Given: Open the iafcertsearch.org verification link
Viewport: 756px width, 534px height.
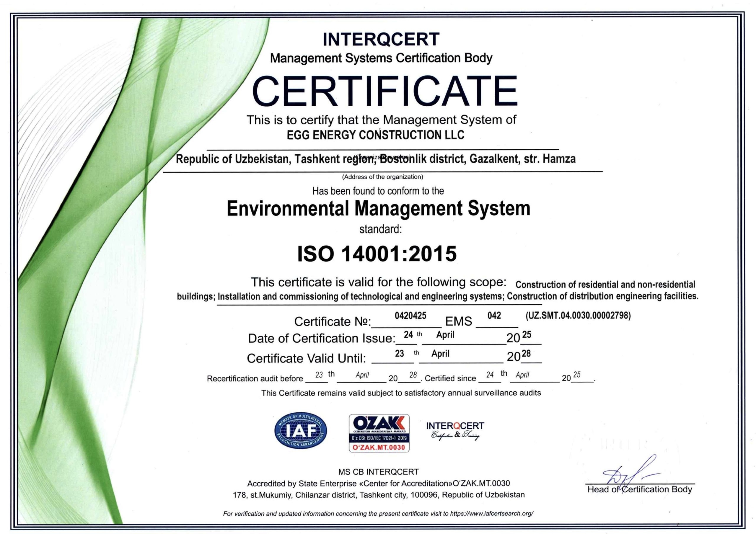Looking at the screenshot, I should tap(491, 513).
